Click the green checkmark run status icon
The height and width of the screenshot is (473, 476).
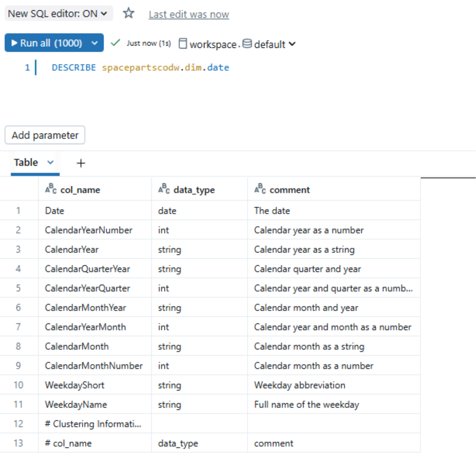coord(115,43)
